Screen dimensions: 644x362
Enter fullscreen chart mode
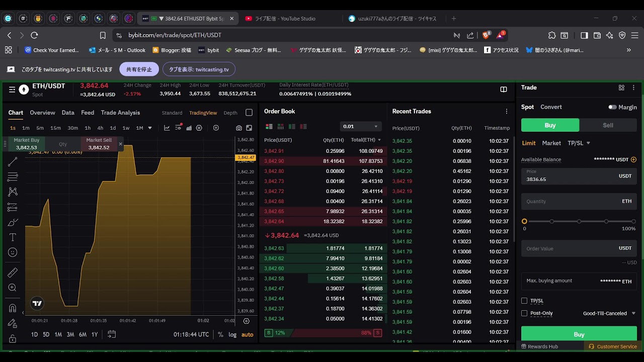point(249,128)
